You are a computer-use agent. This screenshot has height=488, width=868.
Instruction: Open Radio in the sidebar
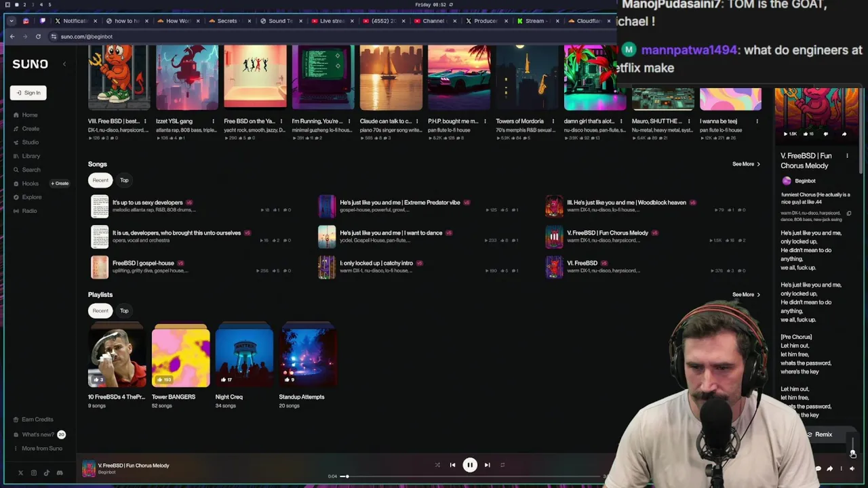click(x=25, y=211)
